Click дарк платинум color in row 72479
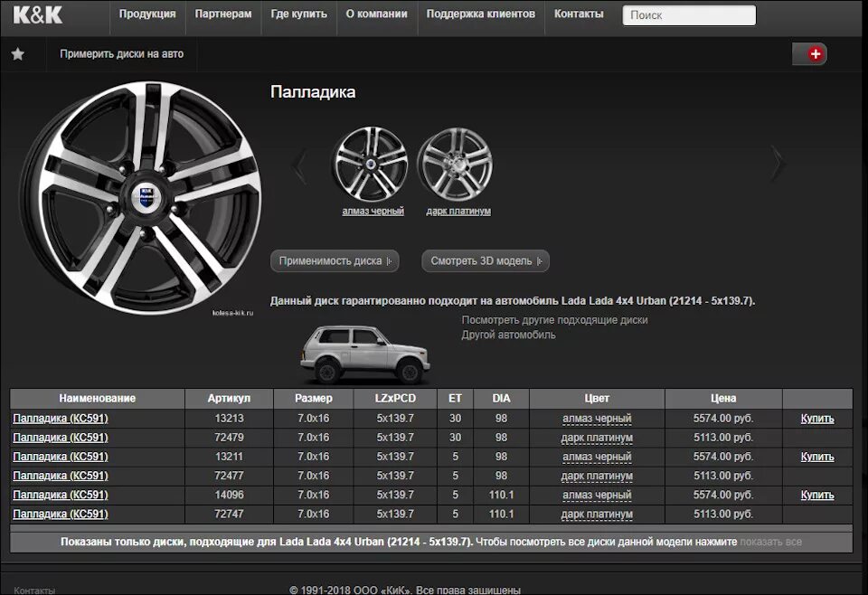The width and height of the screenshot is (868, 595). 597,438
